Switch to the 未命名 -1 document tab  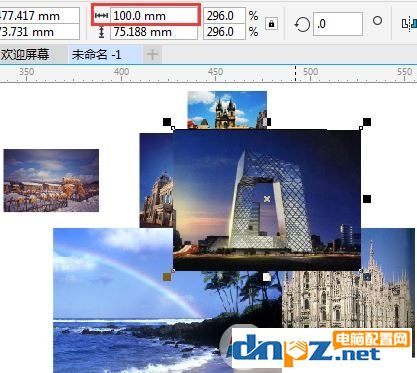click(x=104, y=54)
